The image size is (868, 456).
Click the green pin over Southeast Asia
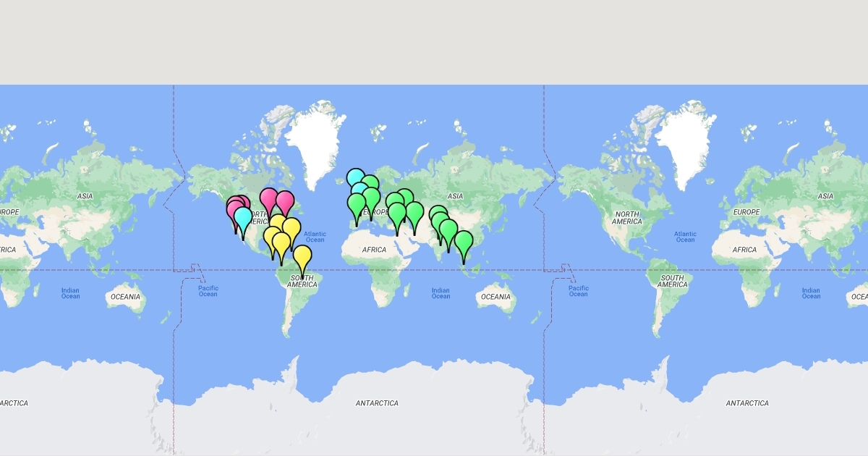[x=464, y=242]
